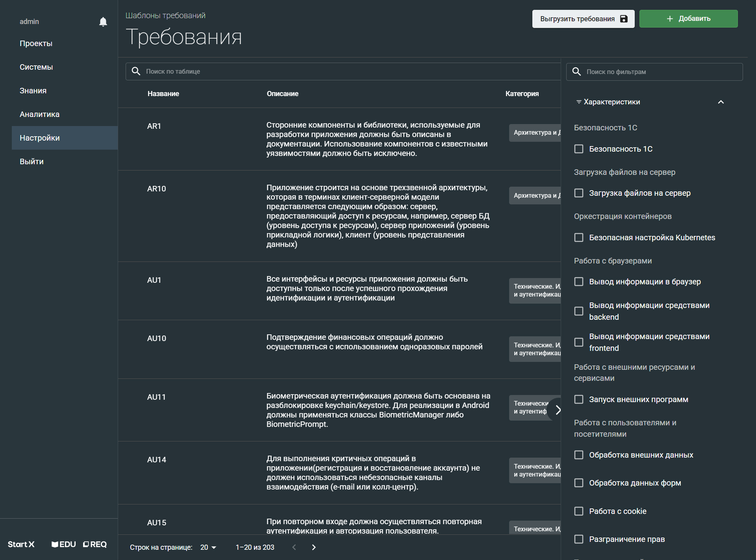
Task: Click the previous page arrow
Action: coord(294,547)
